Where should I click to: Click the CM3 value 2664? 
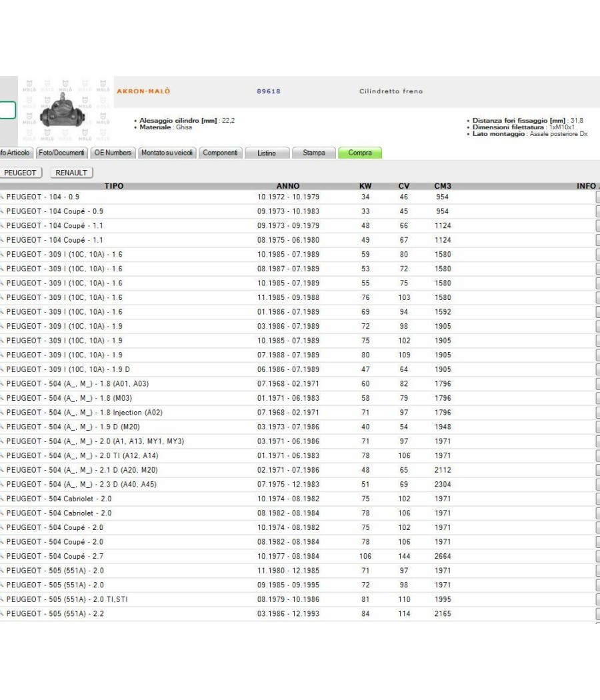click(443, 556)
